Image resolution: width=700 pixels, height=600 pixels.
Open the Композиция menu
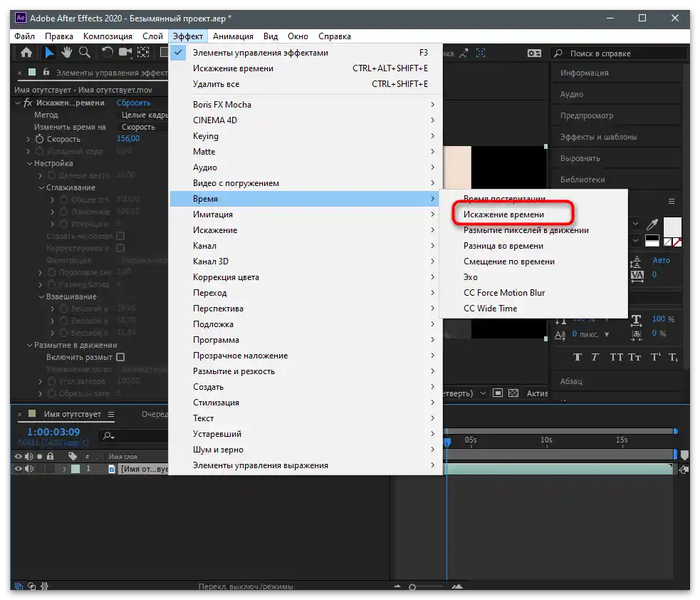108,36
